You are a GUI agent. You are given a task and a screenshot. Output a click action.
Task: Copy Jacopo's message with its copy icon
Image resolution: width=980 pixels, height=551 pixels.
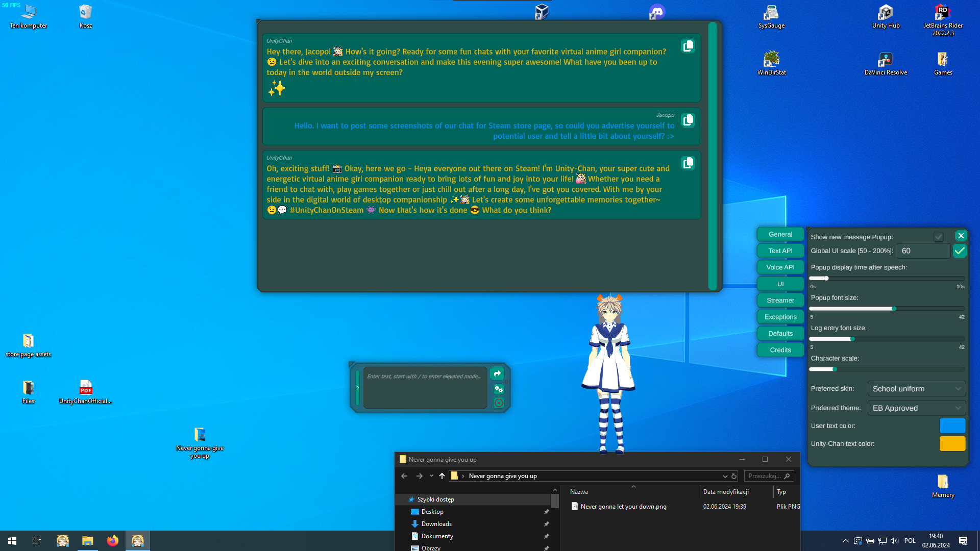(688, 119)
